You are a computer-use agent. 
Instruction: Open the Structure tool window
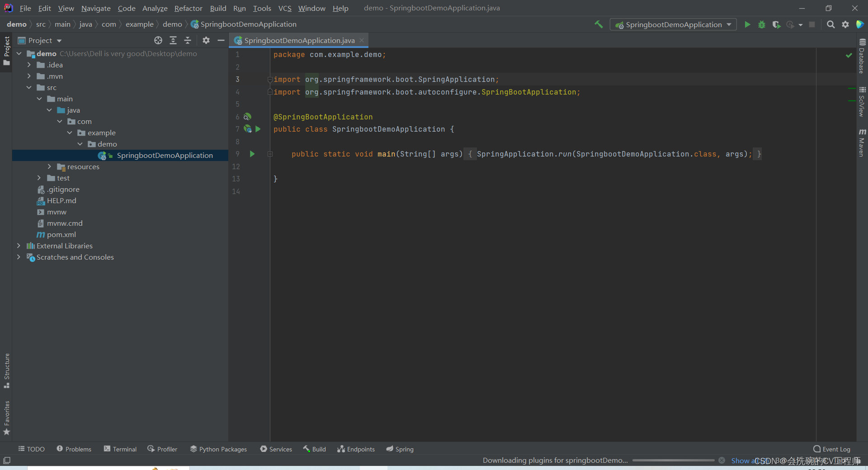coord(6,370)
